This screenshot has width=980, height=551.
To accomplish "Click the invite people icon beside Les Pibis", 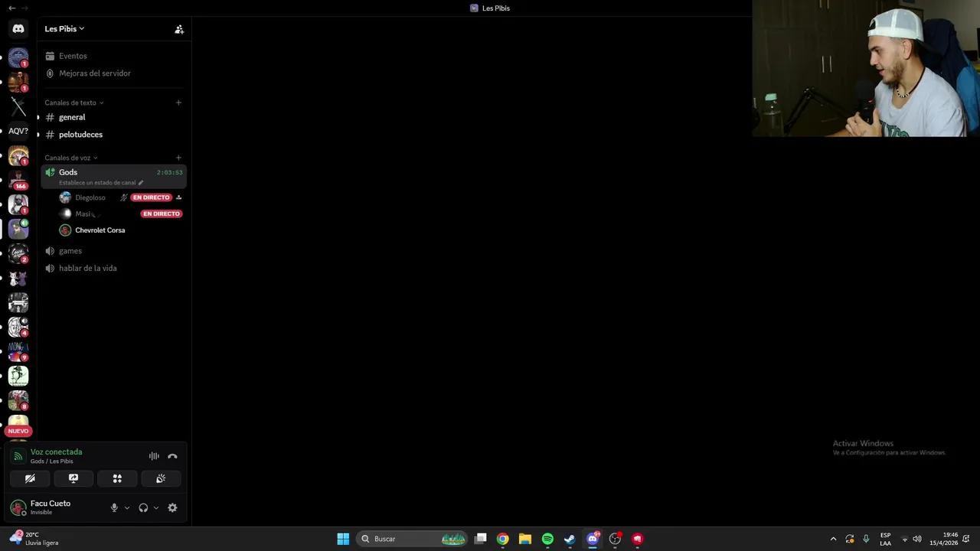I will click(179, 29).
